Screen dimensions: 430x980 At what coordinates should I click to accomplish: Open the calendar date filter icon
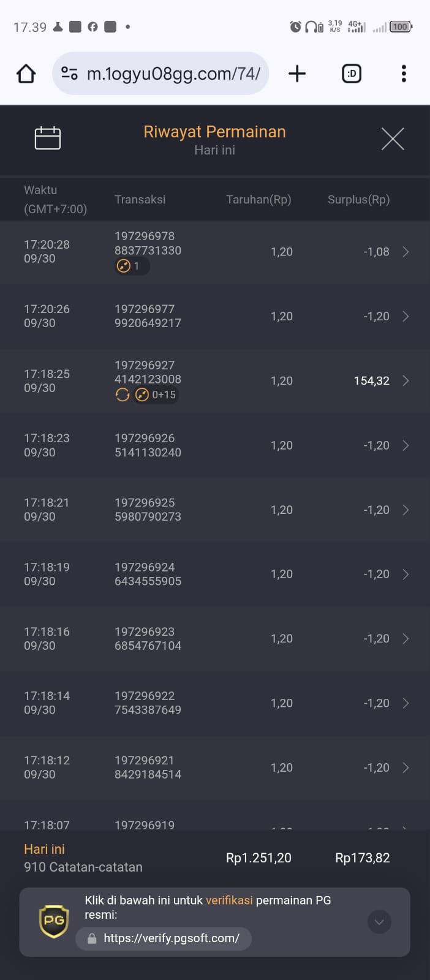pos(48,138)
